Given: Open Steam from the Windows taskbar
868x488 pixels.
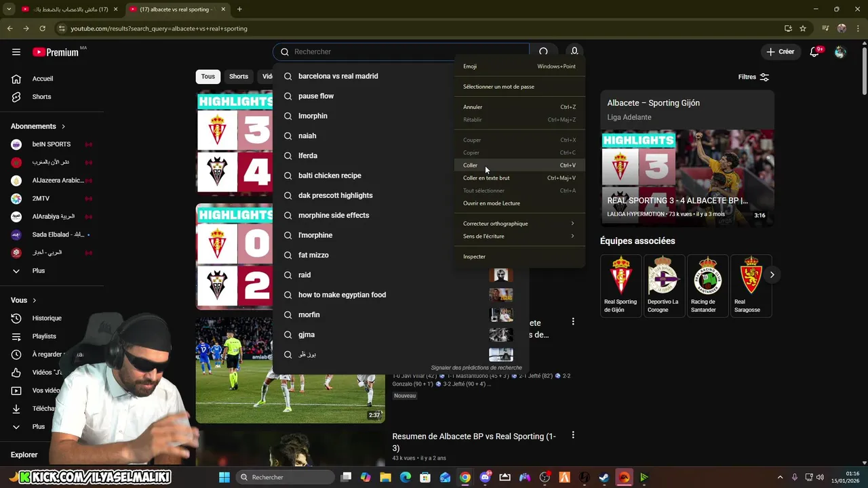Looking at the screenshot, I should [604, 477].
